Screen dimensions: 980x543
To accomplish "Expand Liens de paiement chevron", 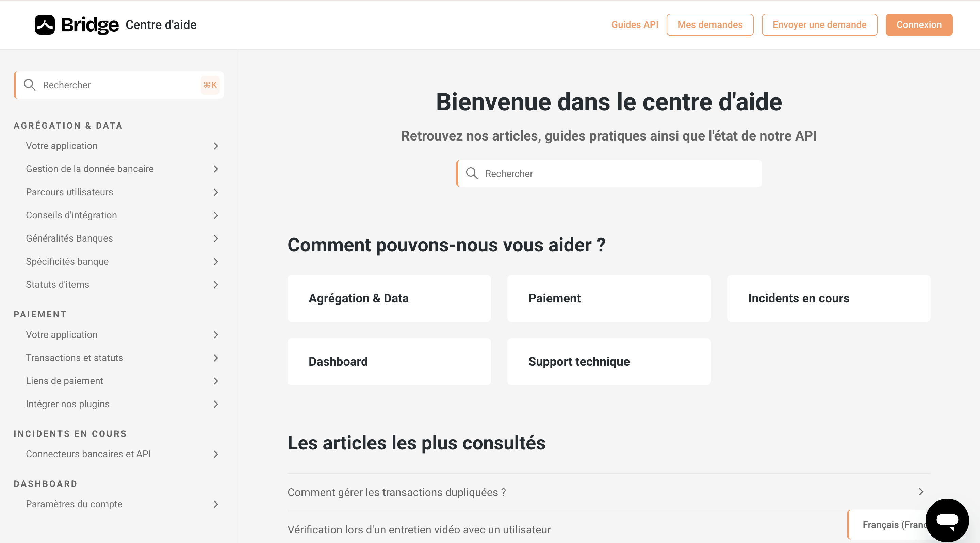I will pyautogui.click(x=216, y=381).
